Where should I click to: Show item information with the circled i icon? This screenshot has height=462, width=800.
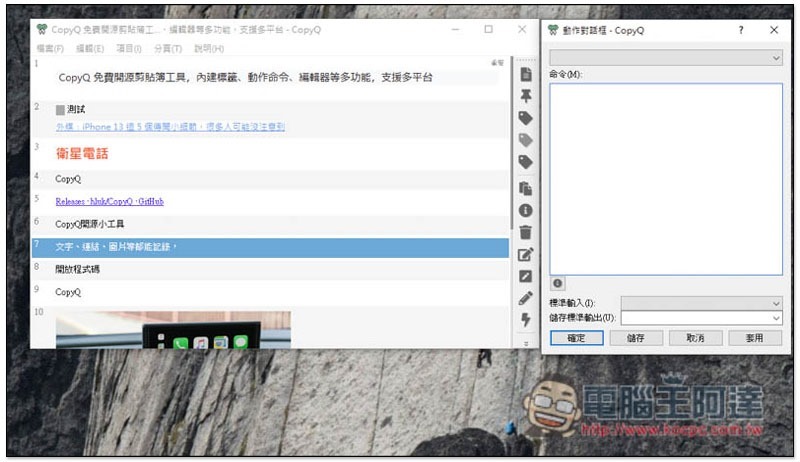(526, 210)
